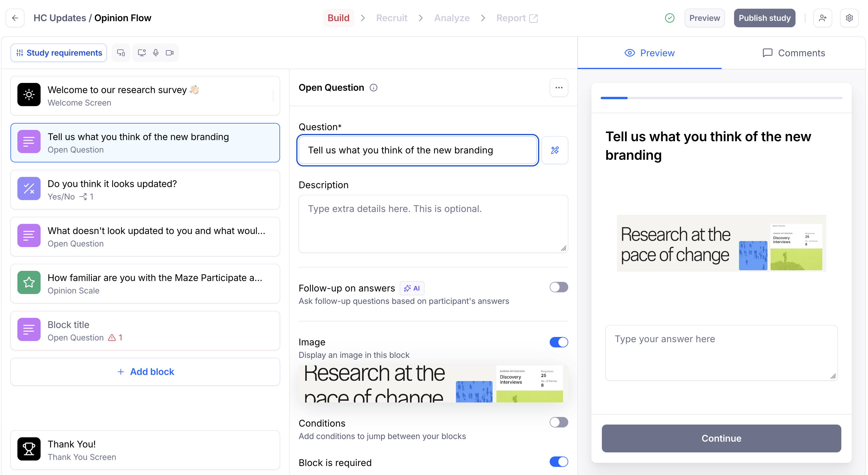
Task: Click the preview answer box resize handle
Action: [833, 376]
